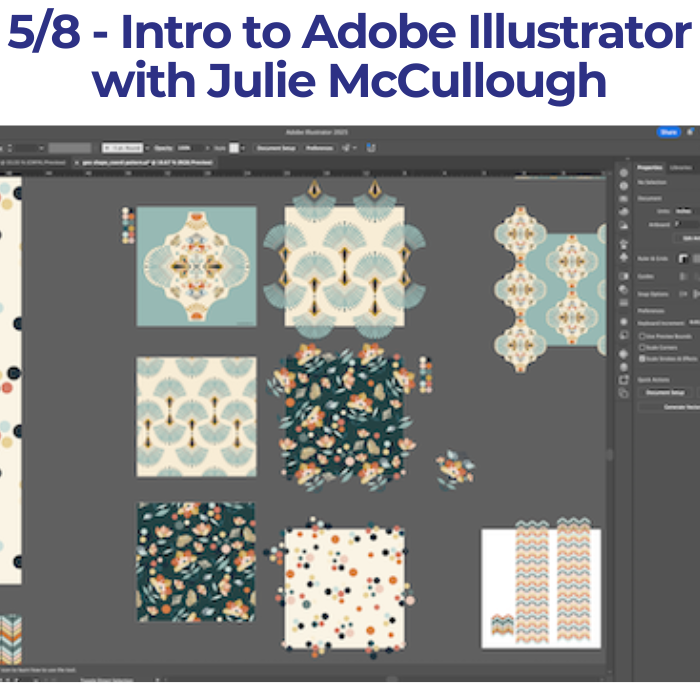
Task: Click the show rulers icon under Ruler & Grids
Action: (683, 258)
